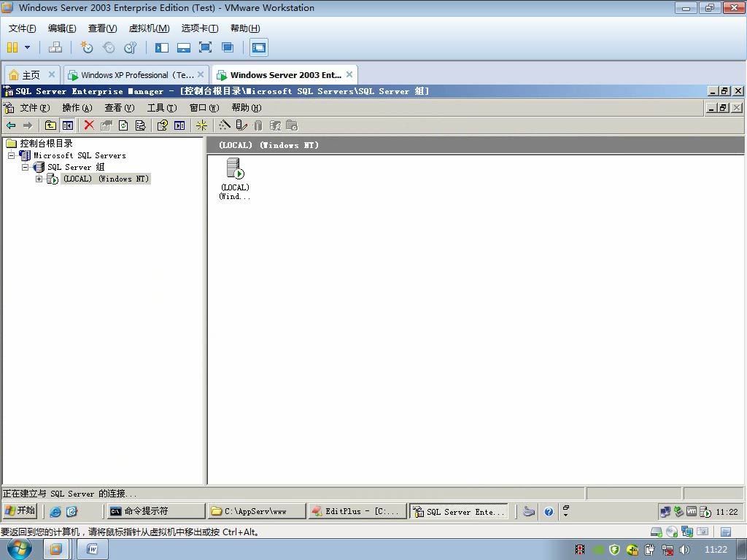The image size is (747, 560).
Task: Click the Refresh icon in Enterprise Manager toolbar
Action: [x=123, y=125]
